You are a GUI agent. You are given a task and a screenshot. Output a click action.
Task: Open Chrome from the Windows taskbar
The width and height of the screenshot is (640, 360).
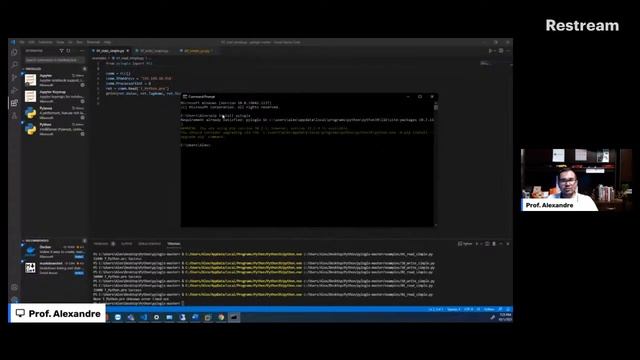(x=221, y=317)
